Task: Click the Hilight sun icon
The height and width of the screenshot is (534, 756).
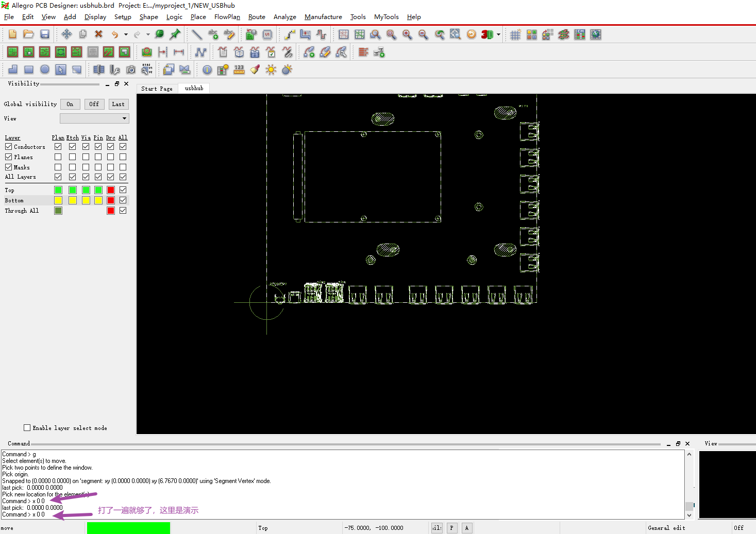Action: tap(271, 70)
